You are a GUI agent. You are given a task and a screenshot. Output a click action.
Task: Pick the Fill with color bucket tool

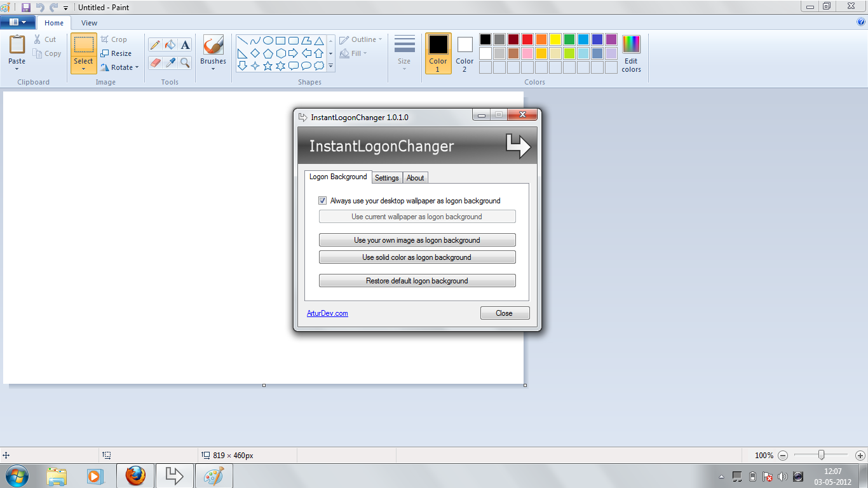(170, 44)
